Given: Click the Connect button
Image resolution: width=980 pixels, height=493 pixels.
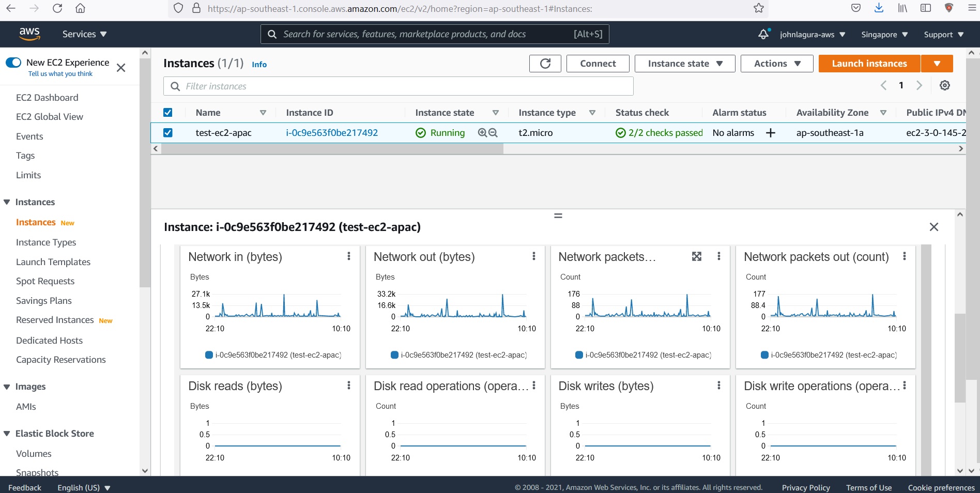Looking at the screenshot, I should point(598,63).
